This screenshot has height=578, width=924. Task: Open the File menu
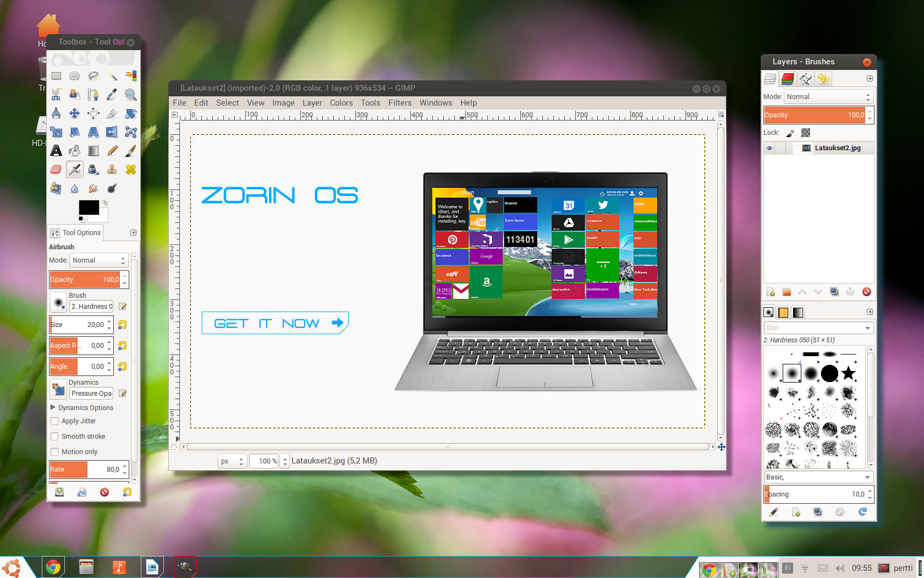click(179, 103)
